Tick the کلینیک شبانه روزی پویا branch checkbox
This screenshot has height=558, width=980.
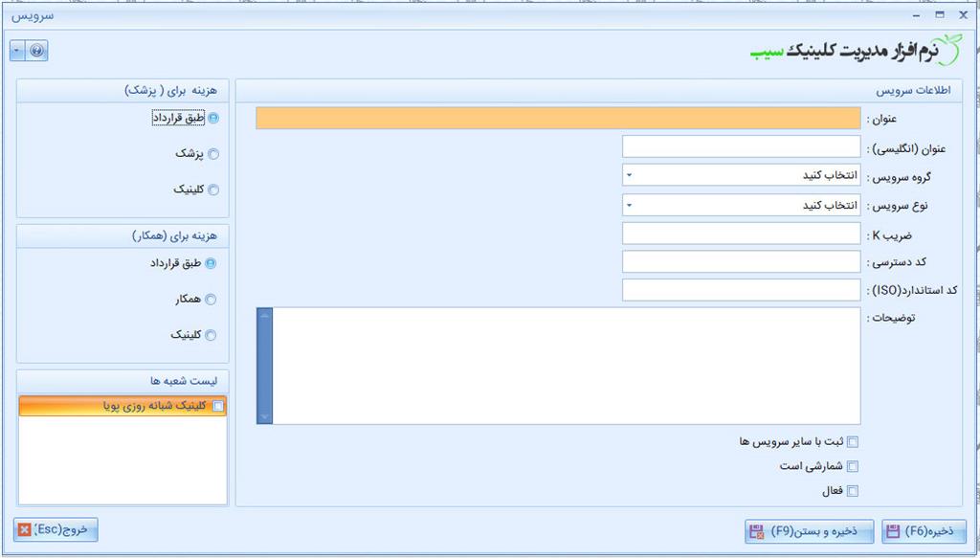pos(218,407)
